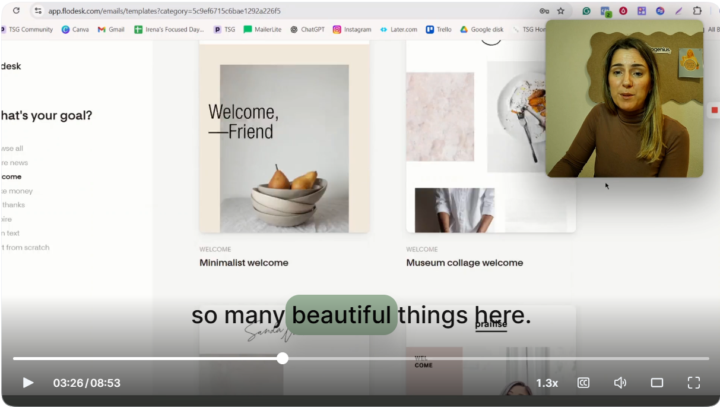Open the Trello bookmark
Screen dimensions: 720x407
439,29
